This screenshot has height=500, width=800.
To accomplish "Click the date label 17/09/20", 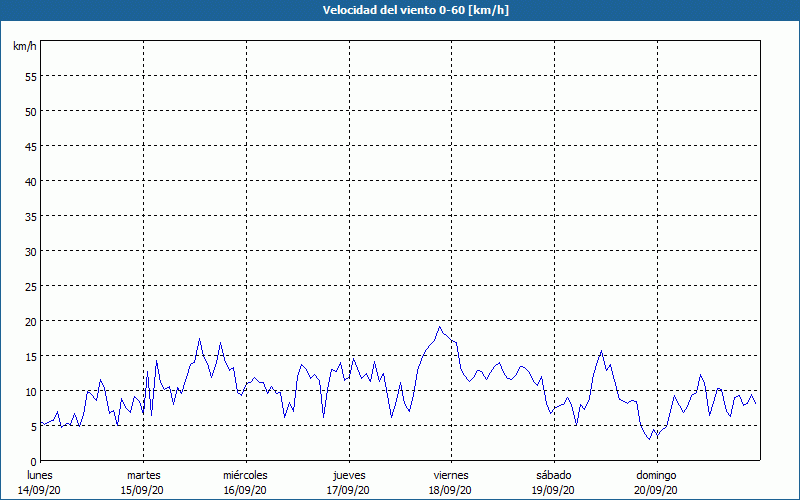I will coord(348,490).
